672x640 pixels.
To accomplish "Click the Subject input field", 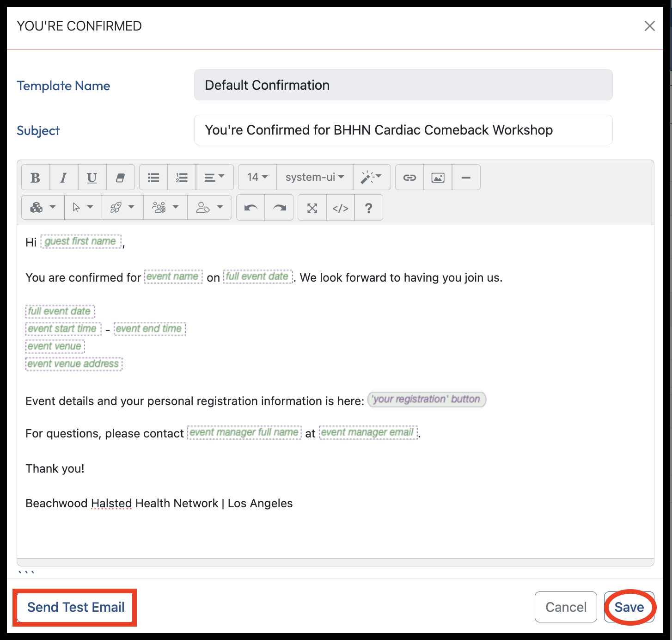I will 403,130.
